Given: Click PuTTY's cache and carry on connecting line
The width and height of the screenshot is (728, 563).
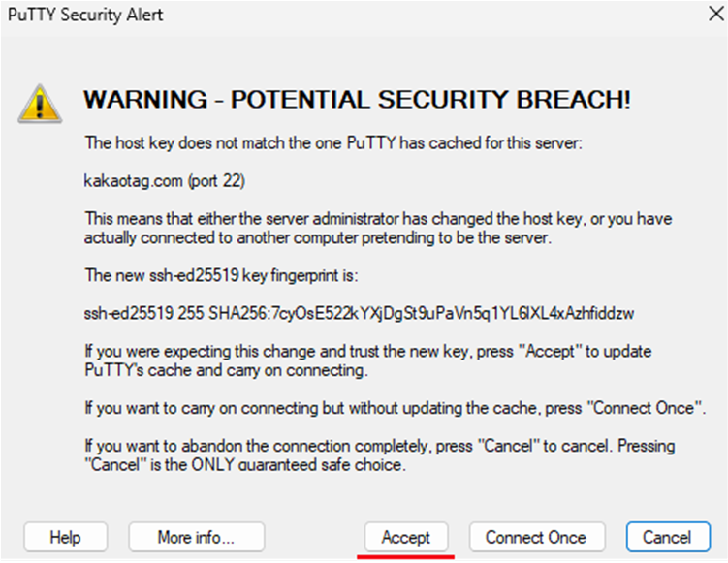Looking at the screenshot, I should (226, 370).
